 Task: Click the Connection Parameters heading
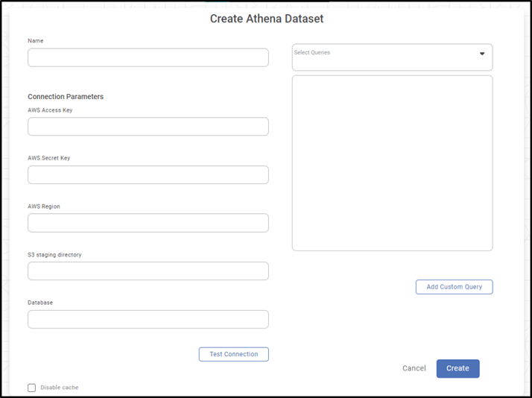coord(66,97)
